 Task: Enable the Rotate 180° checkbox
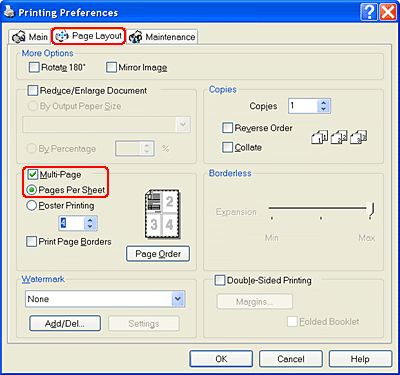[34, 67]
